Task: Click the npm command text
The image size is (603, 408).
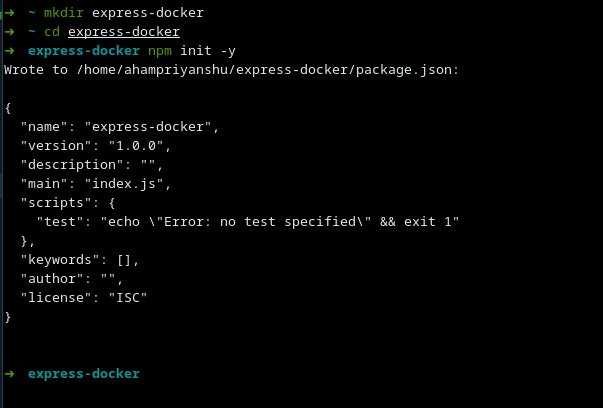Action: [160, 49]
